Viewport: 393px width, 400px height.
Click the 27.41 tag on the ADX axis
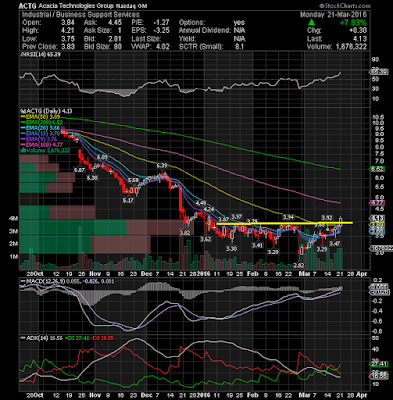pos(380,364)
